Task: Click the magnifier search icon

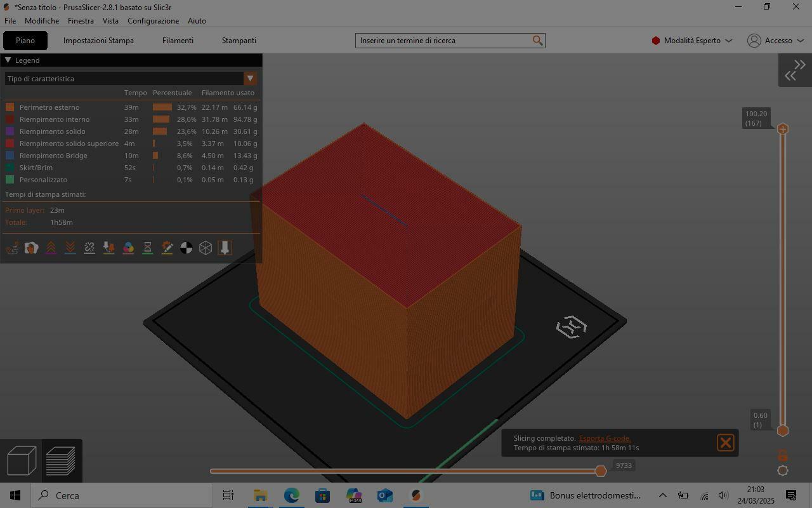Action: coord(537,41)
